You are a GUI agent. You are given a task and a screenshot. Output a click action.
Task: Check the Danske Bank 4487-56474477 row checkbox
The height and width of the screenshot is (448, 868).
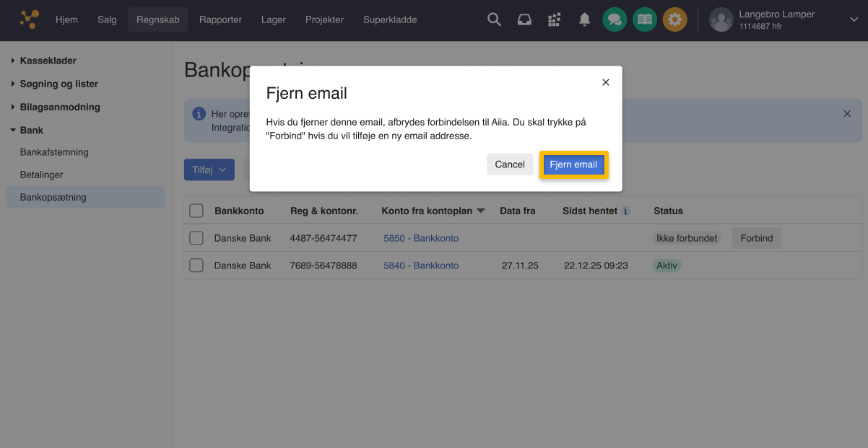[196, 238]
